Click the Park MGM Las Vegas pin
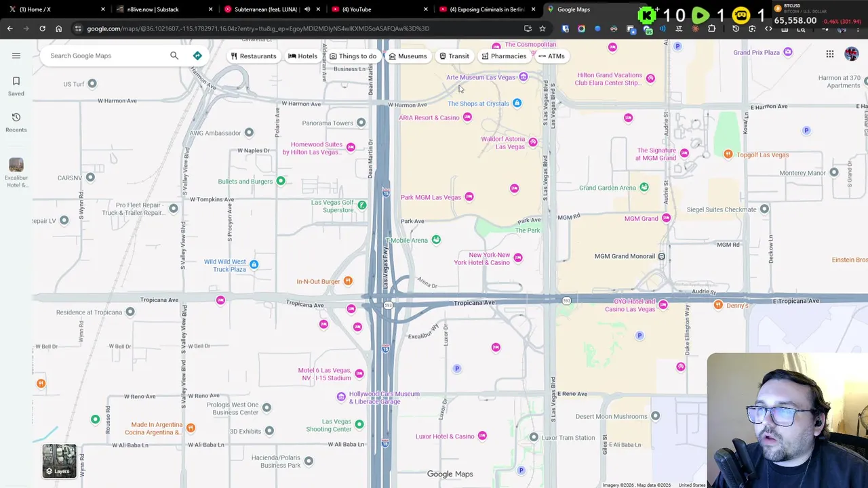Viewport: 868px width, 488px height. [x=469, y=197]
